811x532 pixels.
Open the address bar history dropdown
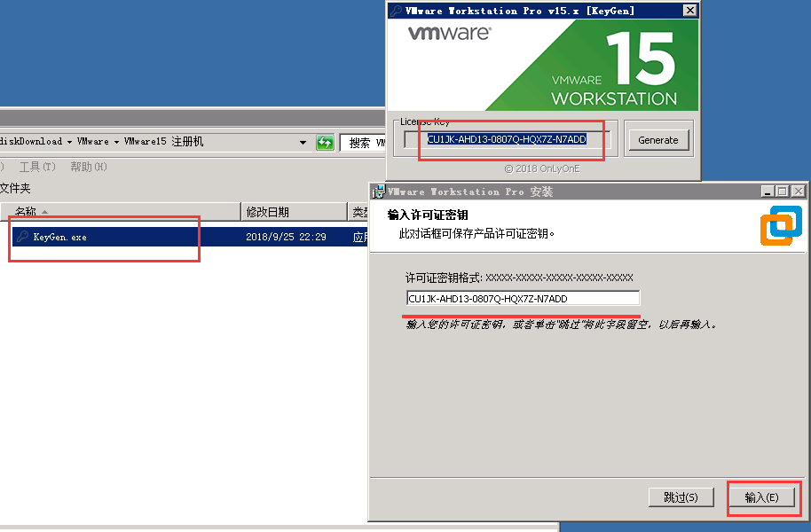(303, 142)
